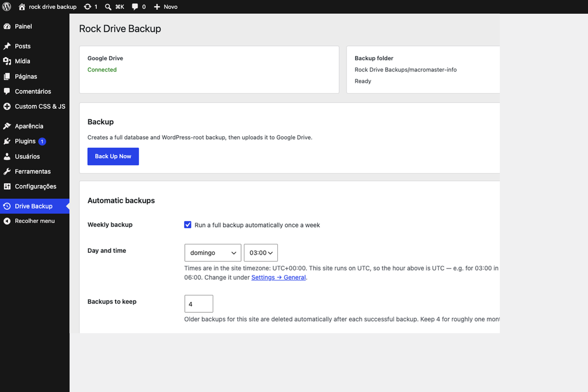Click the Google Drive card title
The height and width of the screenshot is (392, 588).
105,58
